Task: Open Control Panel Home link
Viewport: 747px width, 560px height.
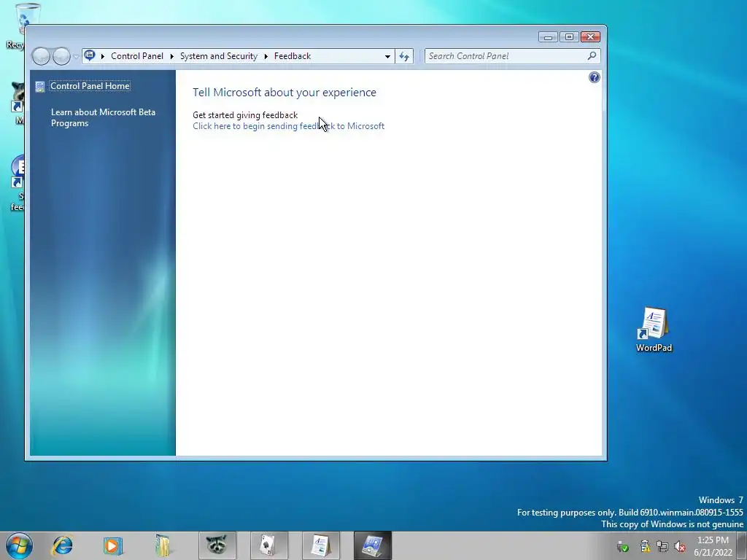Action: point(90,86)
